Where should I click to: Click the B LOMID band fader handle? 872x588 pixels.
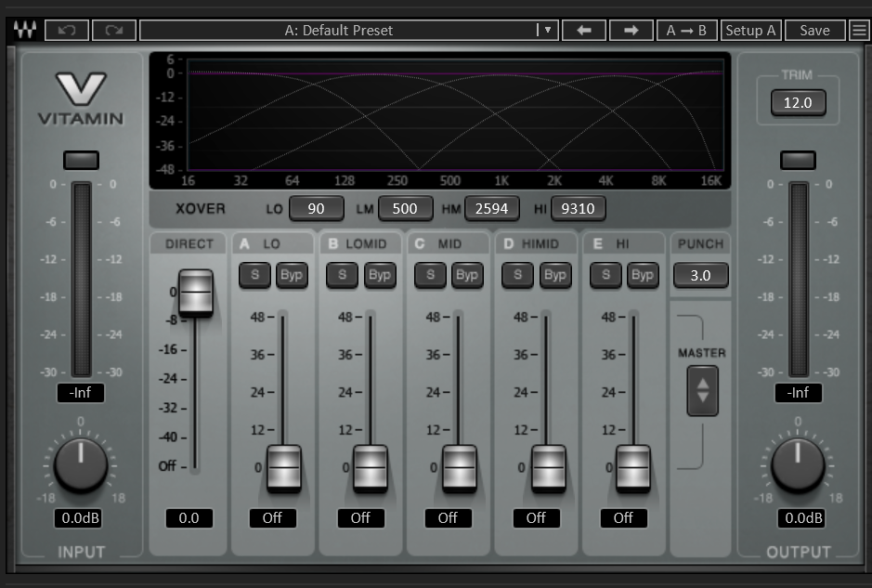pyautogui.click(x=371, y=468)
